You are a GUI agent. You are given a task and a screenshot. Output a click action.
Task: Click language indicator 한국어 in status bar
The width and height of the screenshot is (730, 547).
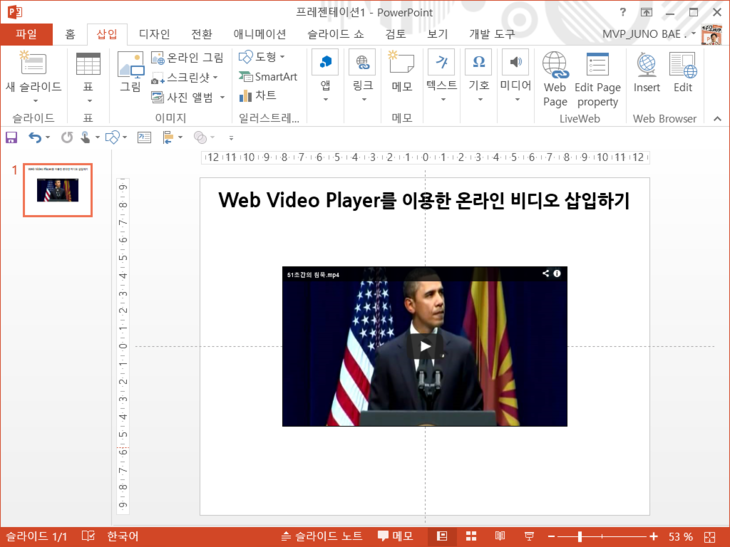(122, 536)
